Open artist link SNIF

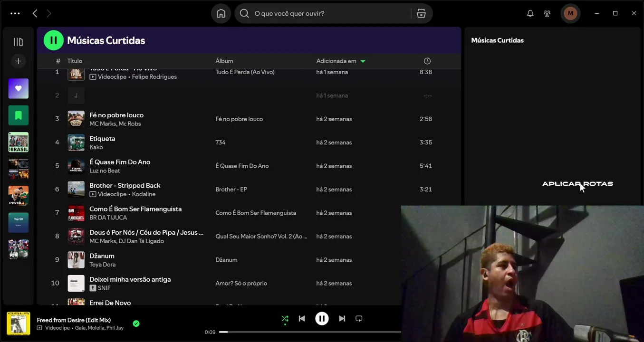104,288
